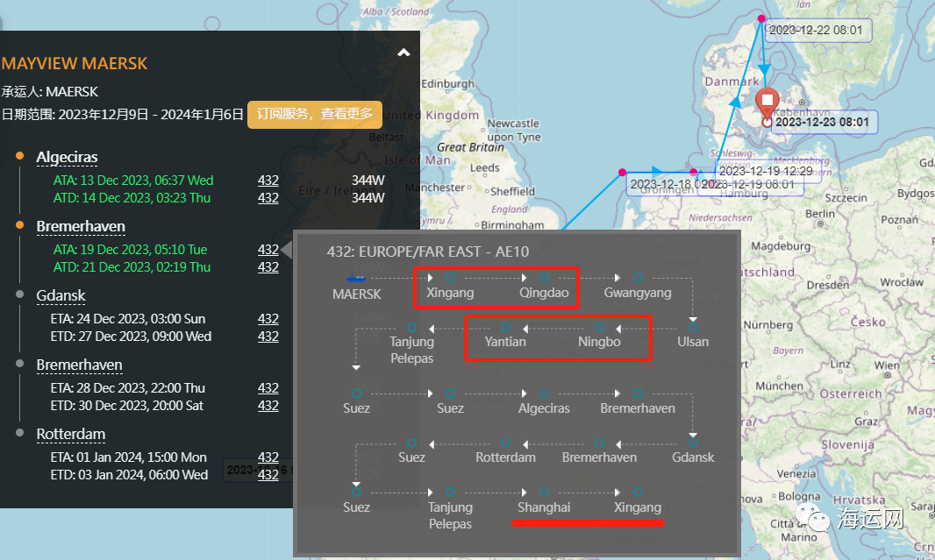Image resolution: width=935 pixels, height=560 pixels.
Task: Click the gray status dot beside Gdansk
Action: coord(19,294)
